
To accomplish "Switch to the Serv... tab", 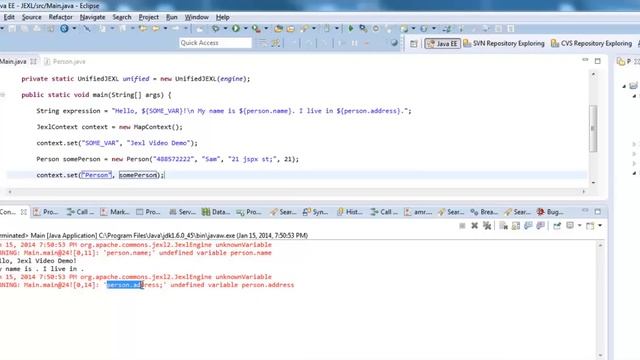I will pyautogui.click(x=182, y=212).
